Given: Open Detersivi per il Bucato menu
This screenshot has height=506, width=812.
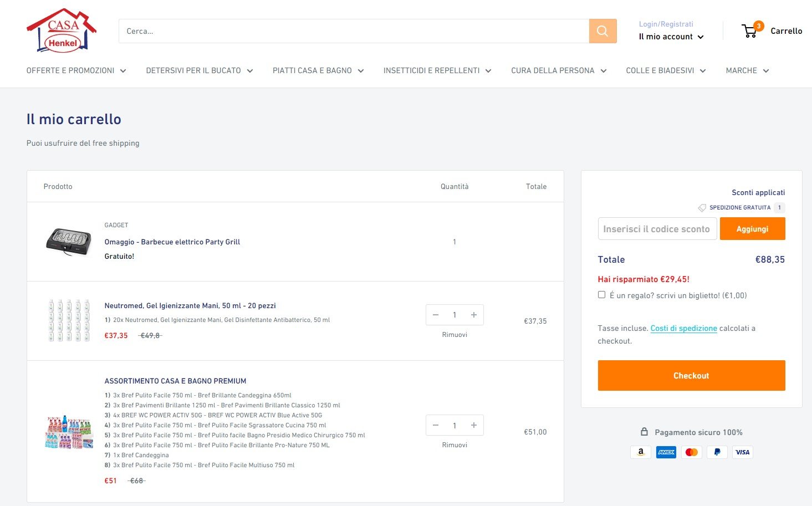Looking at the screenshot, I should [199, 70].
